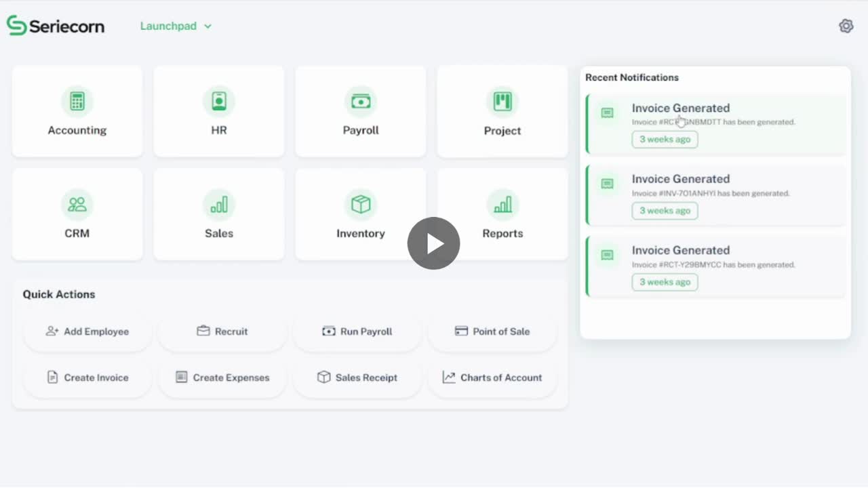
Task: Click the Add Employee quick action
Action: (87, 331)
